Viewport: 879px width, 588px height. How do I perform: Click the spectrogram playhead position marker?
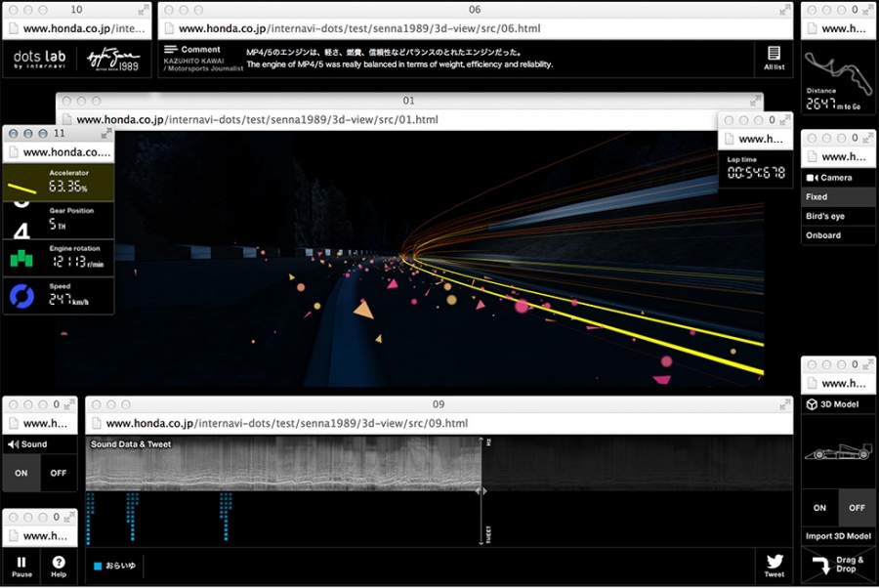coord(481,491)
